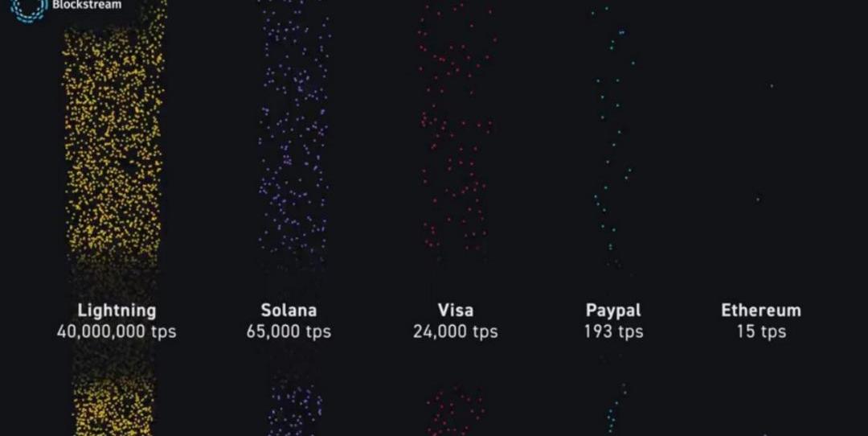The width and height of the screenshot is (868, 436).
Task: Select the Visa label
Action: click(x=456, y=311)
